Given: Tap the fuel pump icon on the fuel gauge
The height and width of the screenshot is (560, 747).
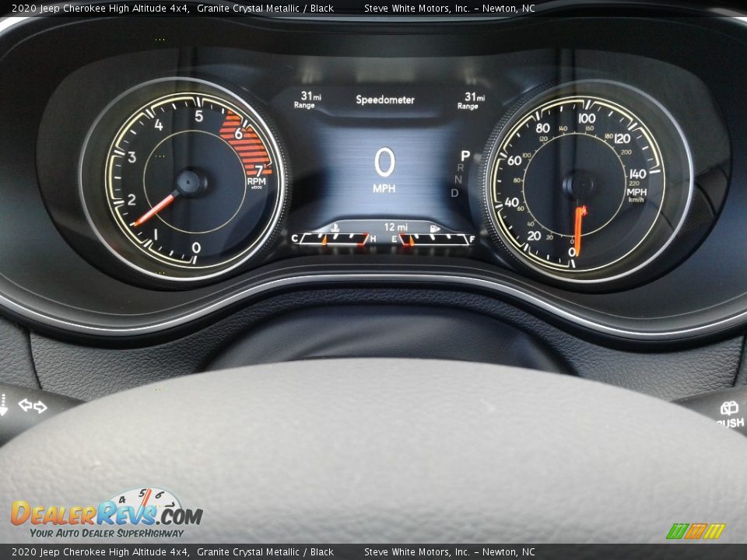Looking at the screenshot, I should coord(434,228).
